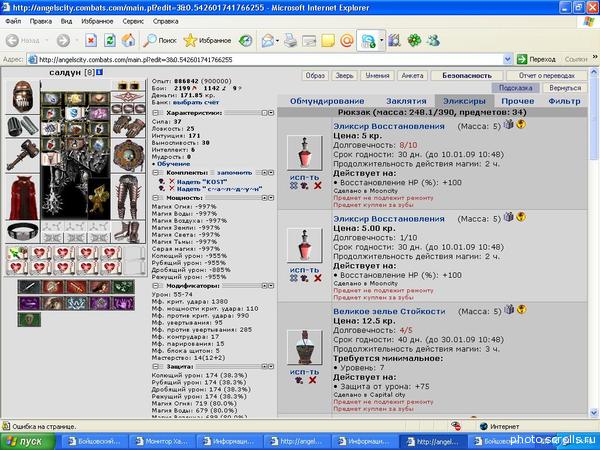Click the Безопасность button

tap(467, 75)
